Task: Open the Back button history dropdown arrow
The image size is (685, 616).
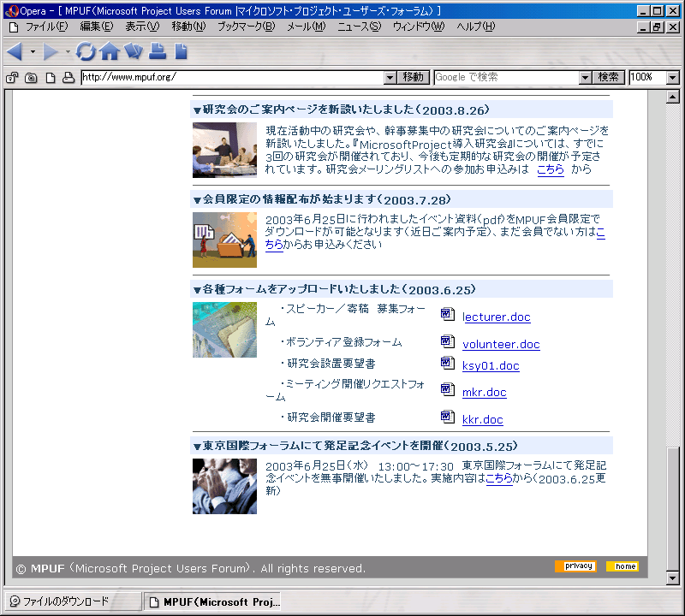Action: pos(33,52)
